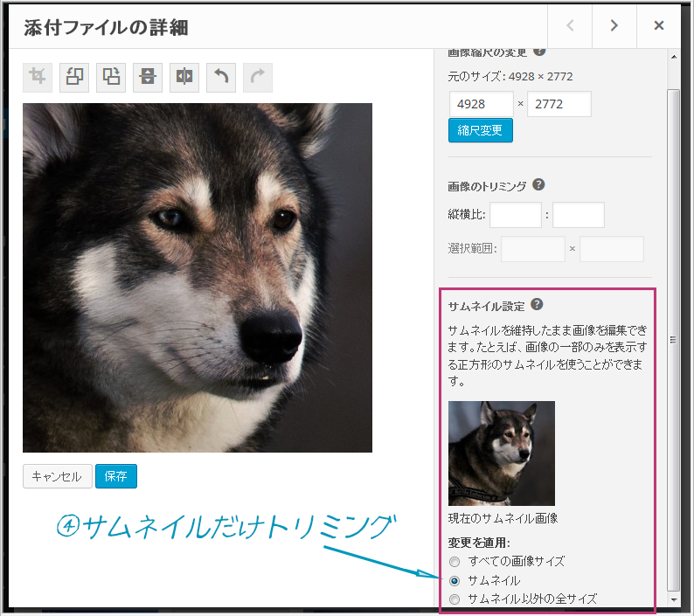Rotate image clockwise
This screenshot has height=616, width=694.
coord(111,77)
